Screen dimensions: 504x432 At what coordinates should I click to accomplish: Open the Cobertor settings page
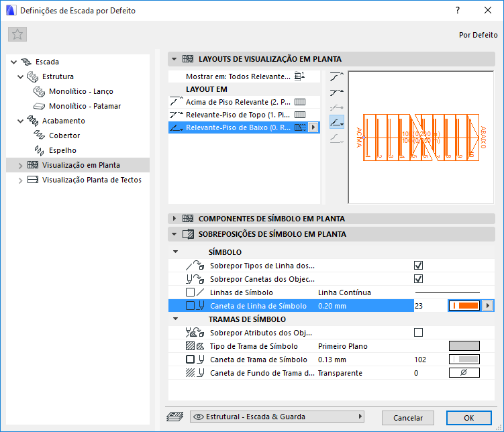(64, 136)
